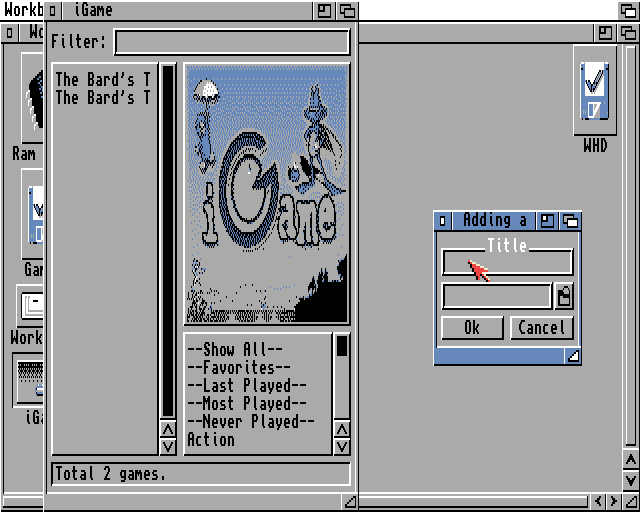
Task: Click zoom gadget of iGame window
Action: tap(326, 11)
